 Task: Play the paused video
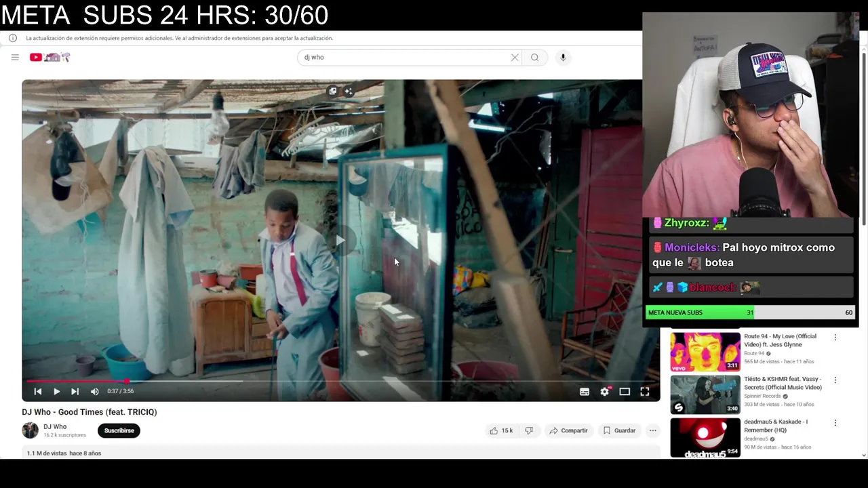pyautogui.click(x=57, y=391)
